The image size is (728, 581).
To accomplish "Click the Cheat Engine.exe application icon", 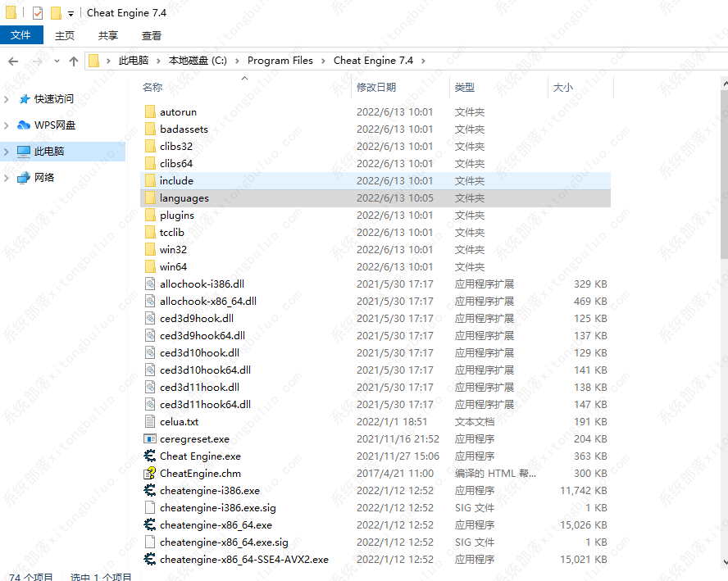I will [x=150, y=456].
